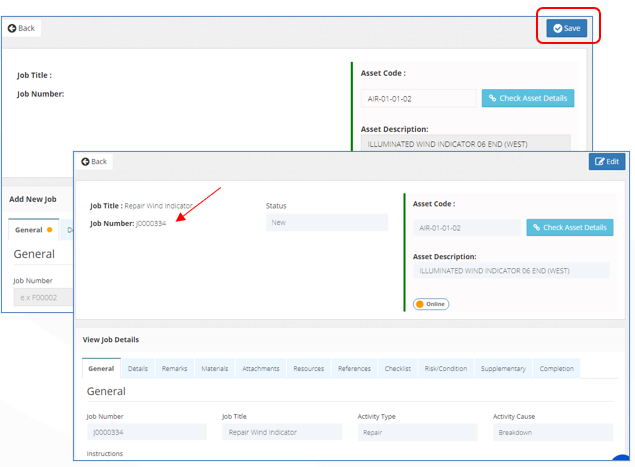Check Asset Details in the rear Add Job form

coord(528,98)
